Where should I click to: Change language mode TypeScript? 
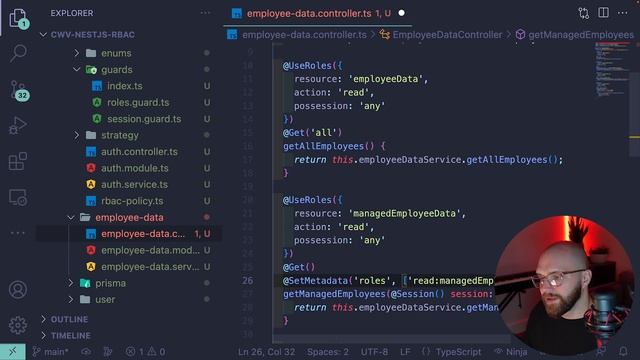tap(458, 351)
